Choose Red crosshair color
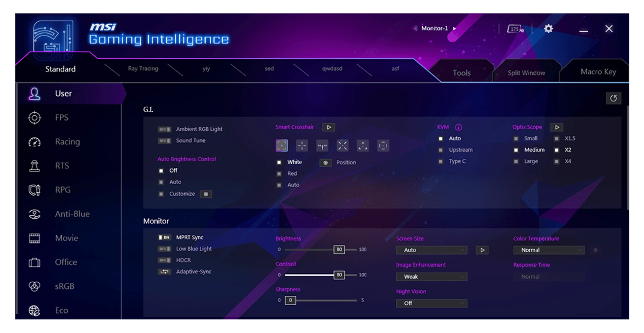The height and width of the screenshot is (333, 644). tap(279, 174)
